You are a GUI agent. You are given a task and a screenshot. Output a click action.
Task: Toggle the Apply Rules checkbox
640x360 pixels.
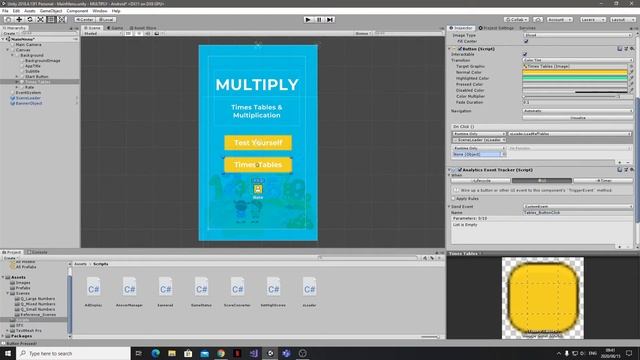click(x=453, y=198)
